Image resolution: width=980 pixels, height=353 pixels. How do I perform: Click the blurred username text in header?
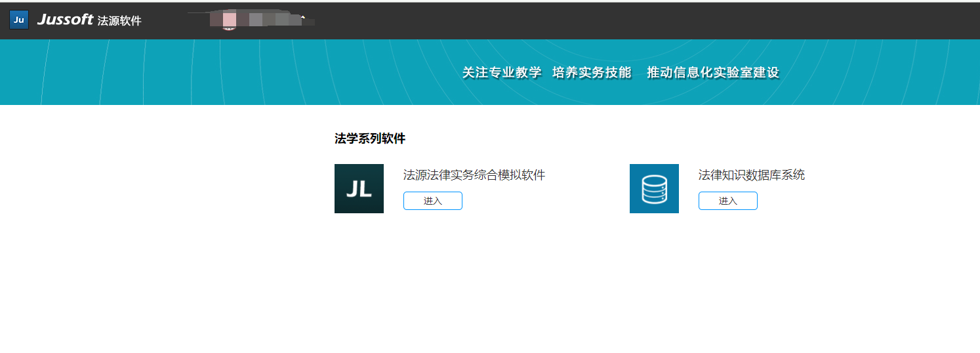click(x=269, y=20)
